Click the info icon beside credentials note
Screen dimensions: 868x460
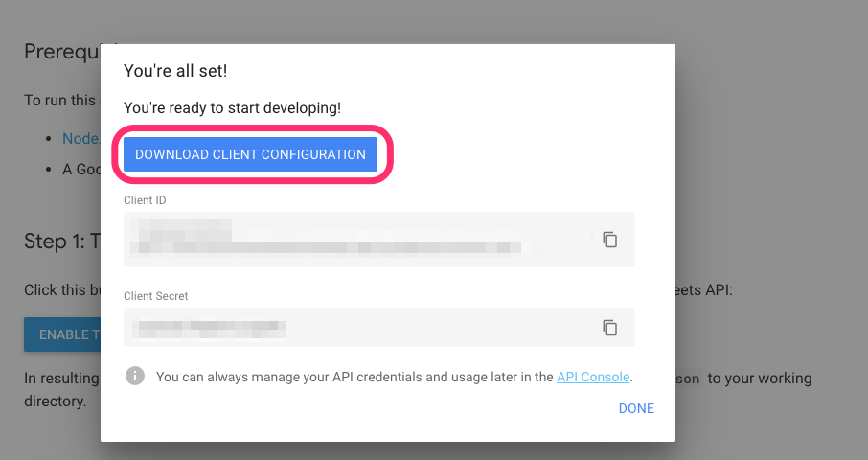coord(135,376)
